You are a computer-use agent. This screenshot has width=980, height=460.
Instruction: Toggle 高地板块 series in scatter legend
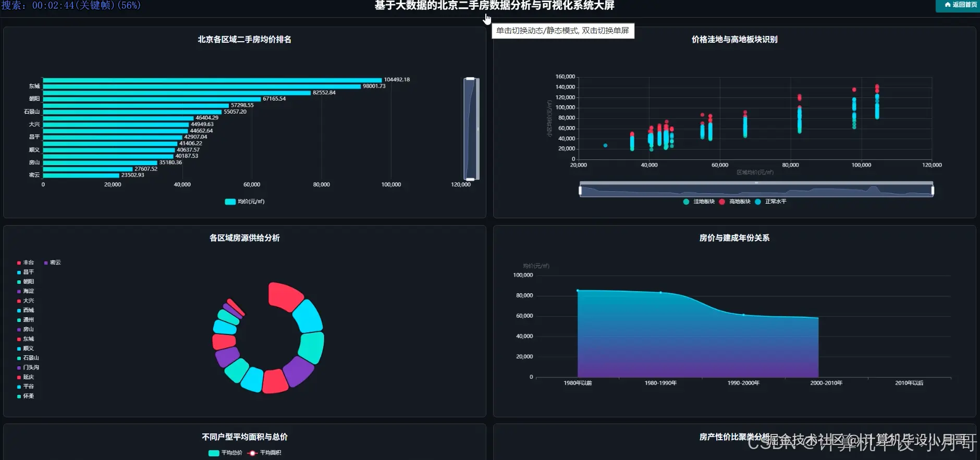(735, 202)
